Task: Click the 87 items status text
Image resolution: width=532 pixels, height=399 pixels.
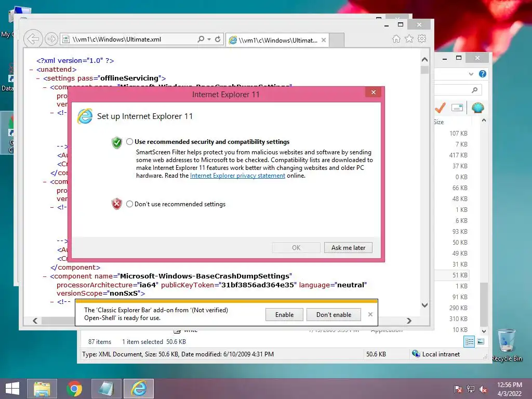Action: point(100,342)
